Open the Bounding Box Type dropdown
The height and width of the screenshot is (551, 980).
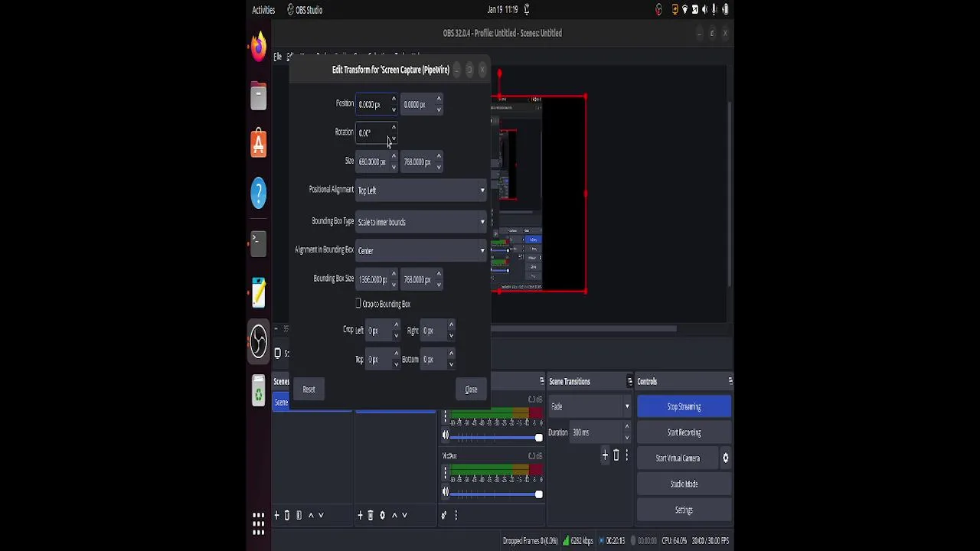click(421, 222)
